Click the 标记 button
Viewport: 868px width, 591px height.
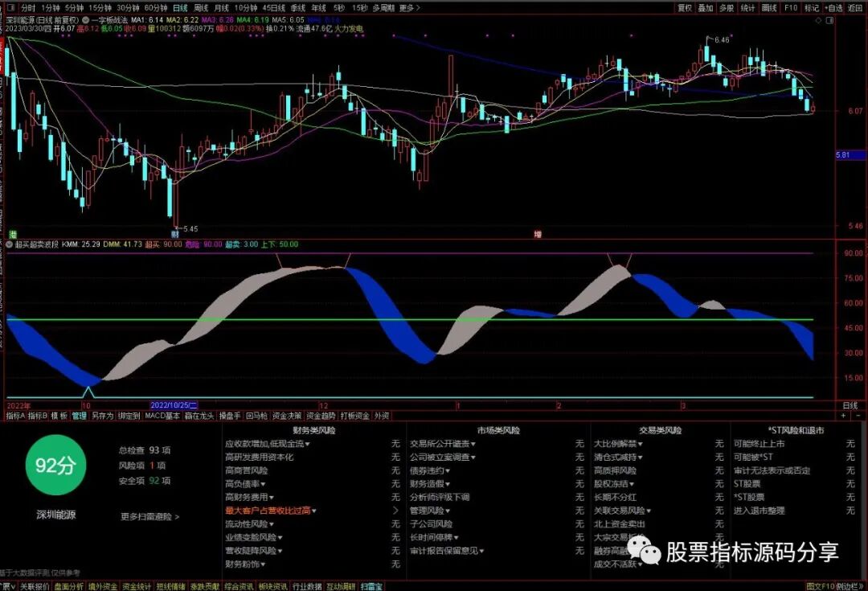click(x=812, y=8)
